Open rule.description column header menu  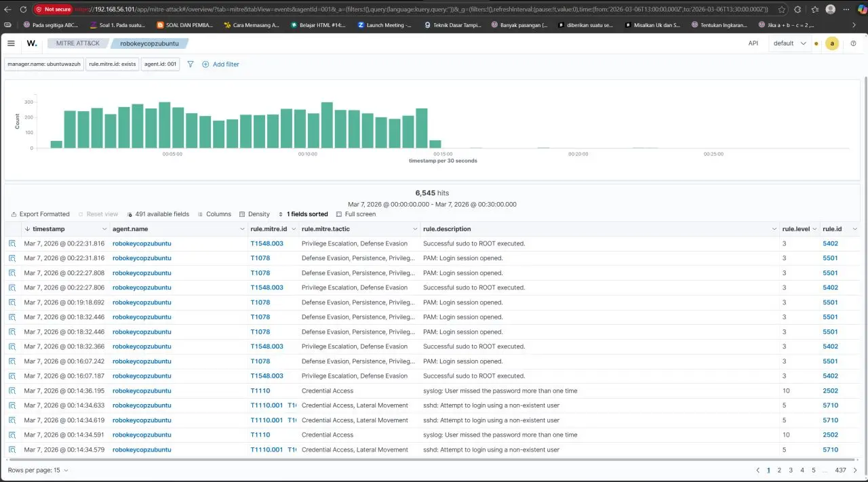pyautogui.click(x=774, y=229)
